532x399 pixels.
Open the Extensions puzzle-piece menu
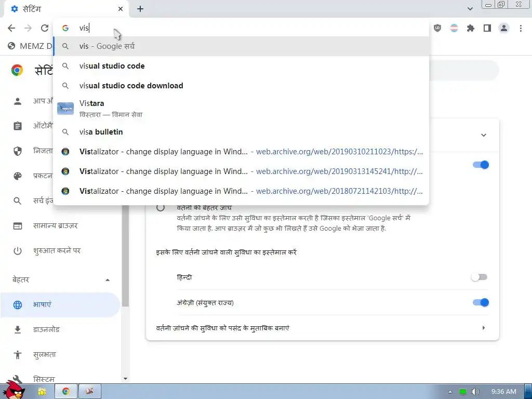click(471, 28)
